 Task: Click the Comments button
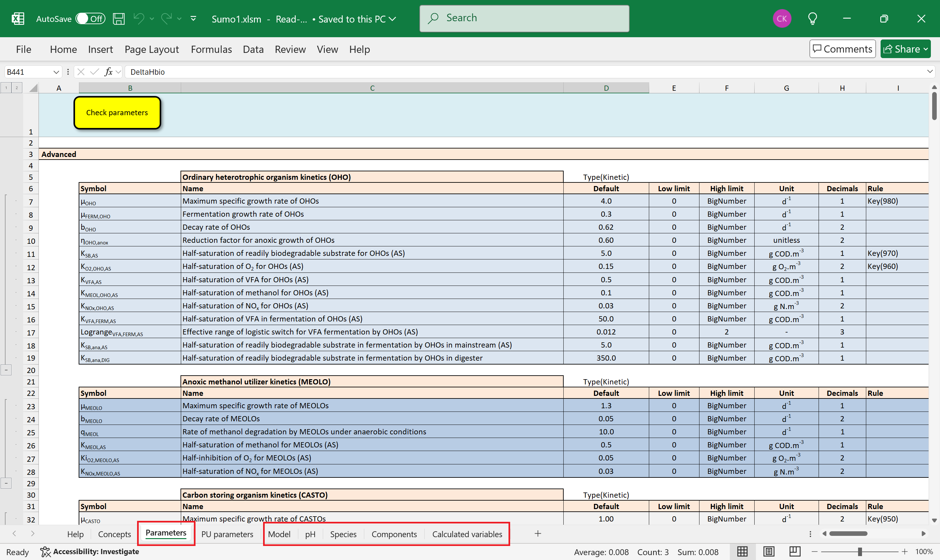842,49
